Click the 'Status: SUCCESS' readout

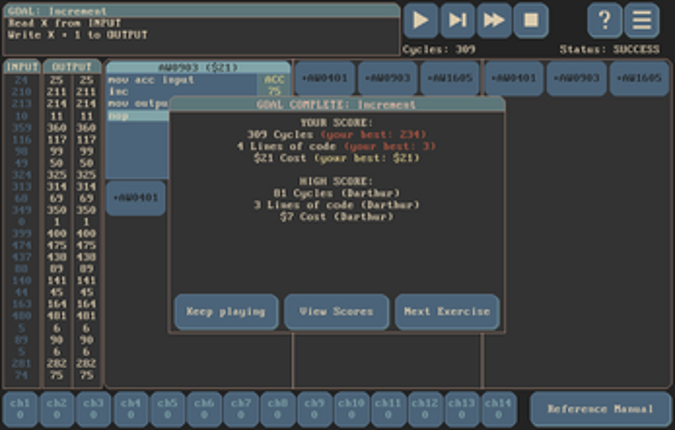point(610,49)
